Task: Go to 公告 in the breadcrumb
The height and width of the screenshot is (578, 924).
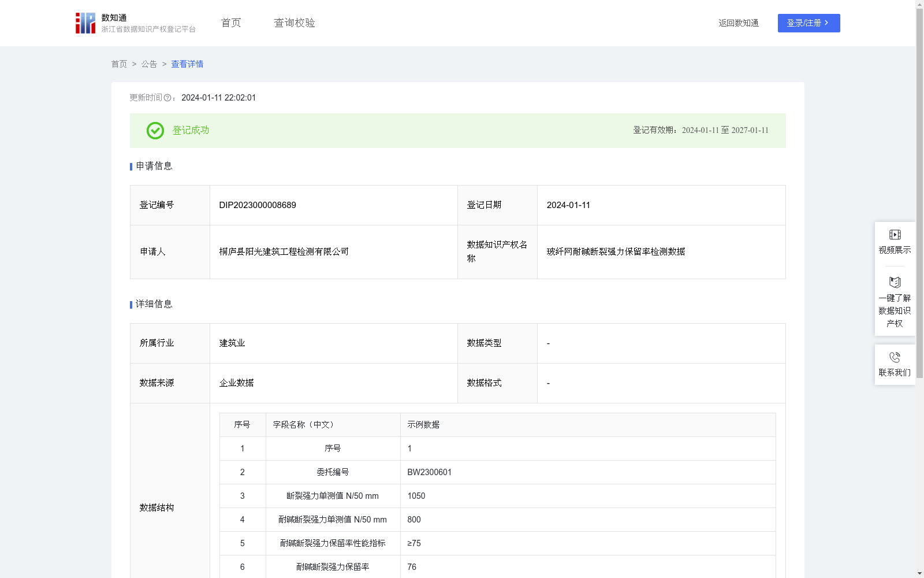Action: pos(149,64)
